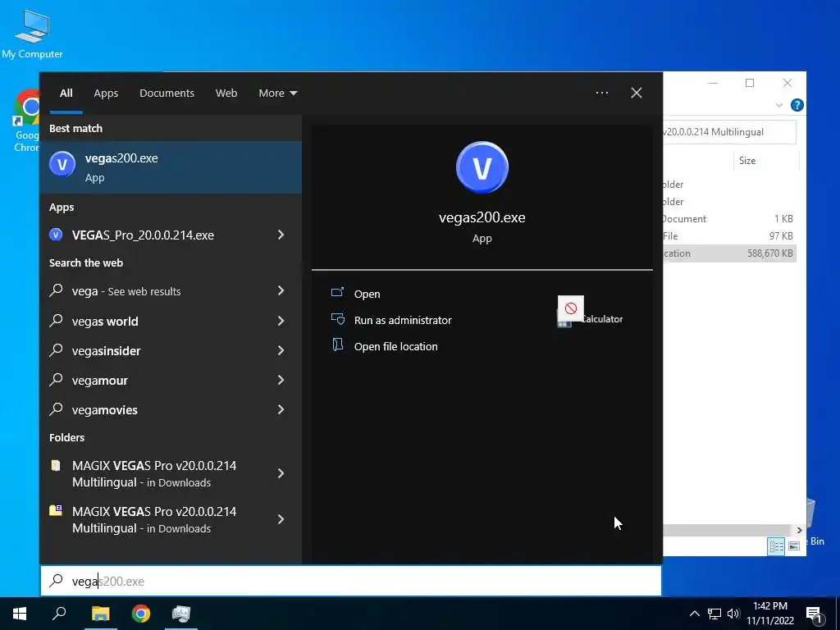The width and height of the screenshot is (840, 630).
Task: Open Google Chrome from taskbar
Action: click(141, 614)
